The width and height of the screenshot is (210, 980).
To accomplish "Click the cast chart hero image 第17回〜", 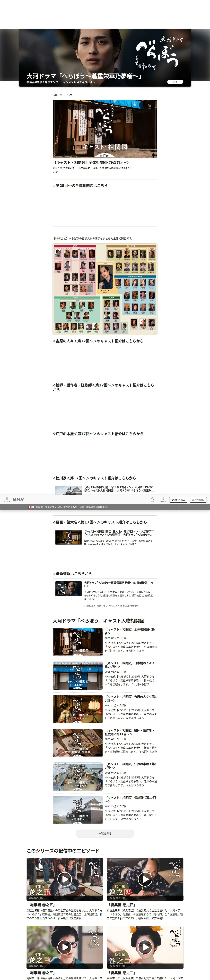I will click(x=105, y=129).
